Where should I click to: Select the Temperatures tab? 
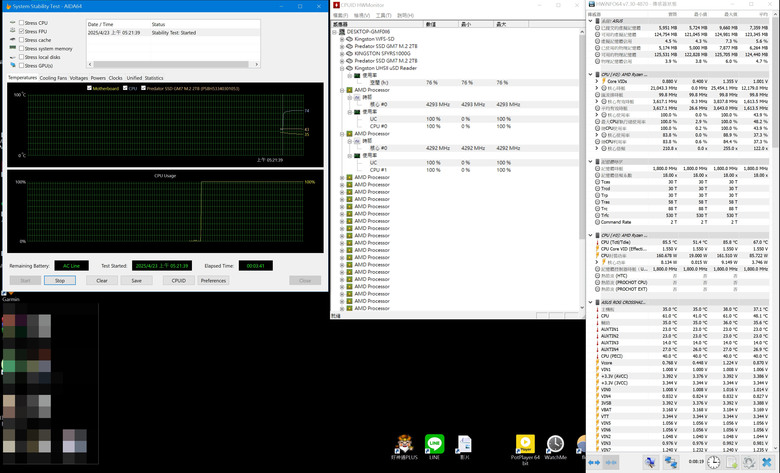pyautogui.click(x=22, y=78)
